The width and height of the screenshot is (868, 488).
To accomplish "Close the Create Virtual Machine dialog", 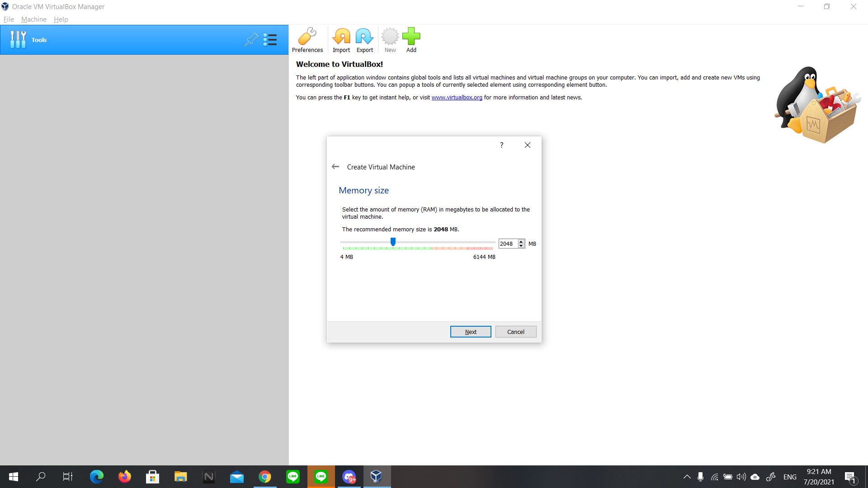I will 528,145.
